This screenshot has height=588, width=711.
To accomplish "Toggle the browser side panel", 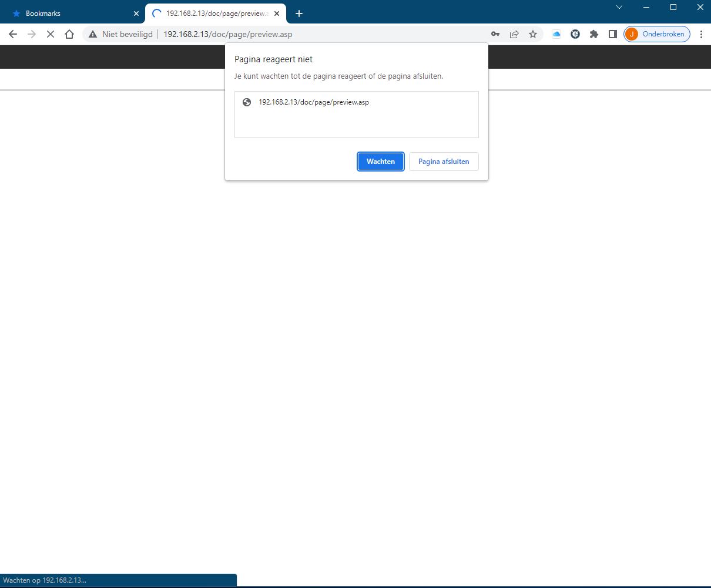I will (x=613, y=34).
